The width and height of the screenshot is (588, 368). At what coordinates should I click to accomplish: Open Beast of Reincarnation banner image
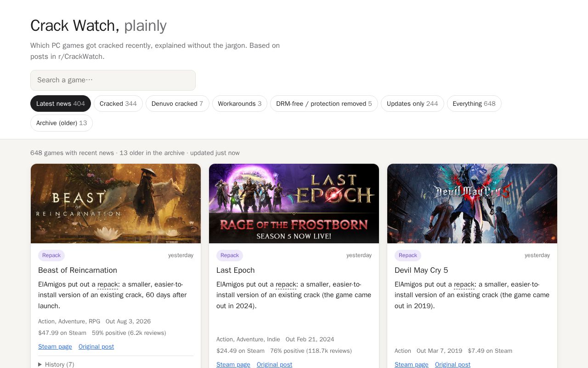[x=116, y=203]
